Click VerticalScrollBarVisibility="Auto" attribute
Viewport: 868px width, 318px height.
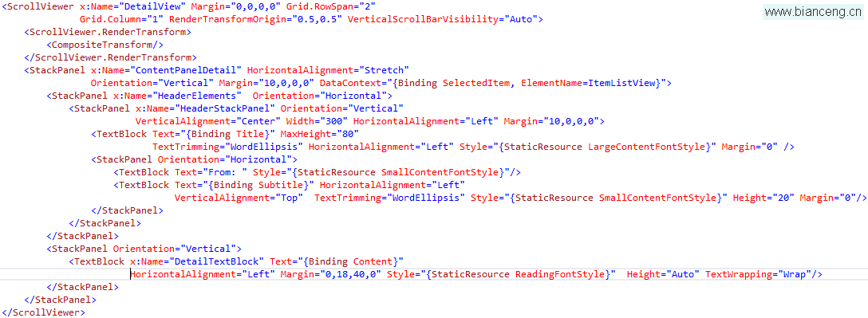coord(442,19)
